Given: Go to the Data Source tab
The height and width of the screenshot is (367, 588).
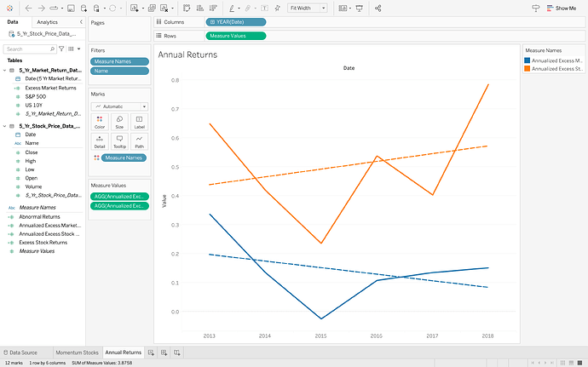Looking at the screenshot, I should click(x=23, y=352).
